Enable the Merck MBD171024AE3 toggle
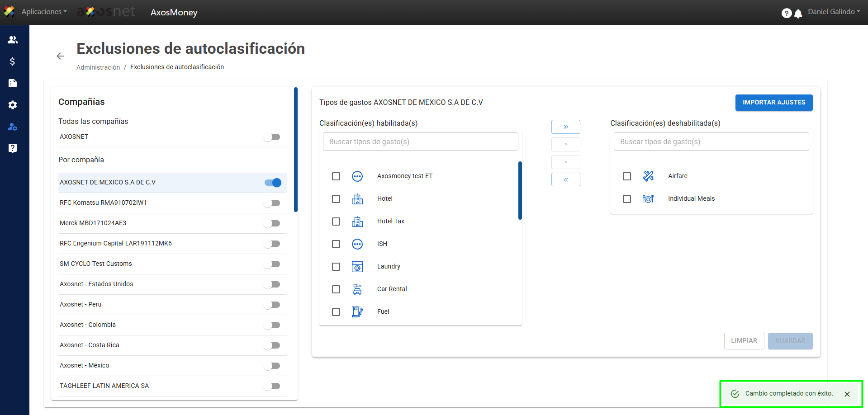 click(272, 223)
